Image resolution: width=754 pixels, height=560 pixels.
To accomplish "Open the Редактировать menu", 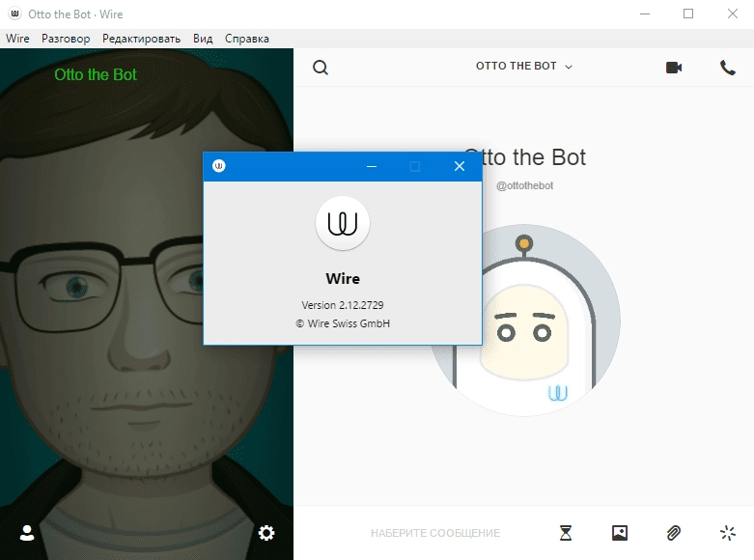I will [141, 39].
